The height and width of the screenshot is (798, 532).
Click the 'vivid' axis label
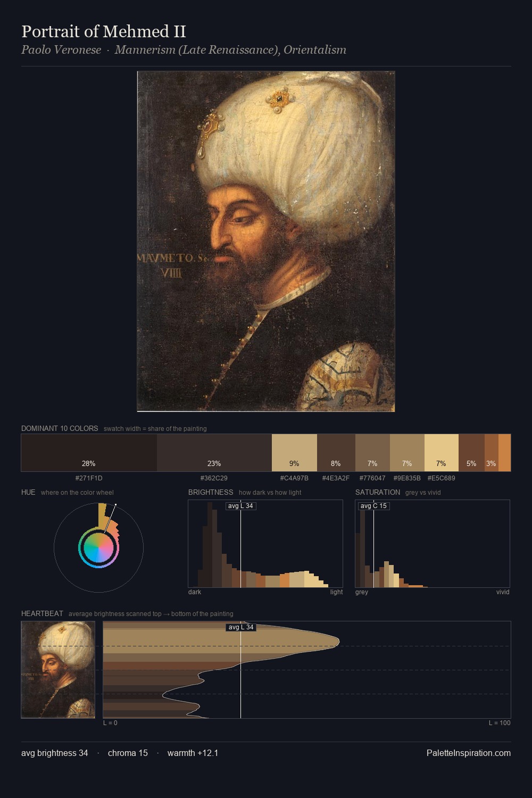pyautogui.click(x=503, y=592)
